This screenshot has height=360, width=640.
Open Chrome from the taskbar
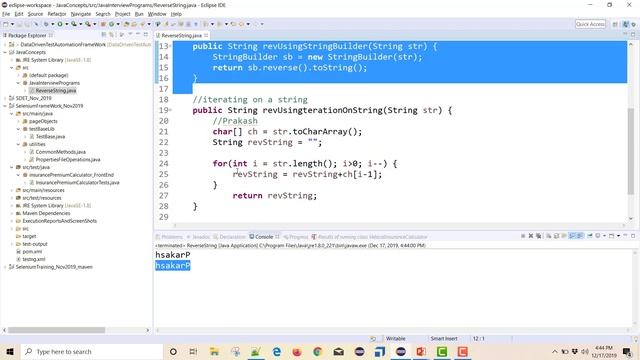318,351
